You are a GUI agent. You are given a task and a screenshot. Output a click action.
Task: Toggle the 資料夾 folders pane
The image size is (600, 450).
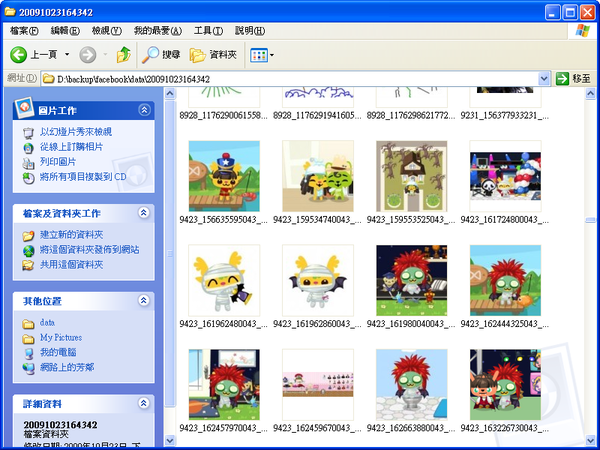click(213, 55)
